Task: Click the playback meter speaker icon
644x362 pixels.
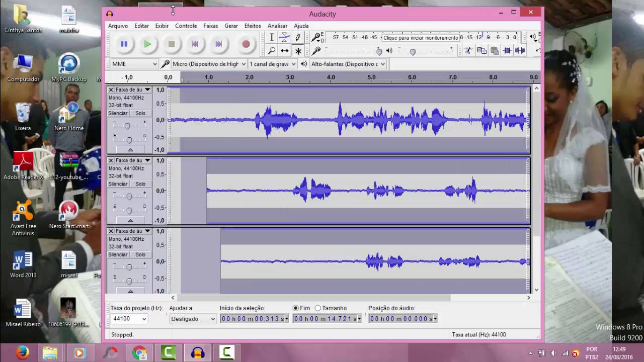Action: tap(532, 37)
